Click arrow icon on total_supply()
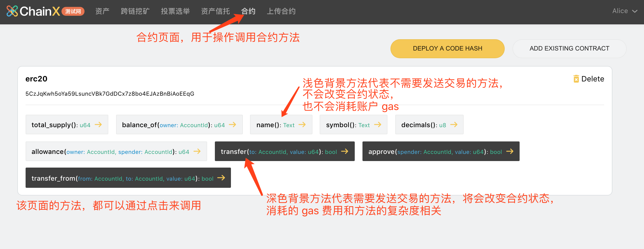The height and width of the screenshot is (249, 644). pos(98,124)
